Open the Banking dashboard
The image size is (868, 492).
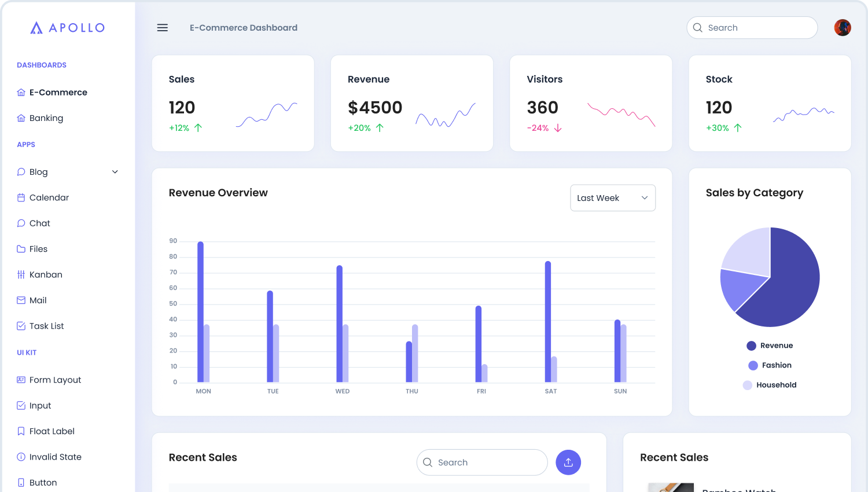pyautogui.click(x=46, y=118)
